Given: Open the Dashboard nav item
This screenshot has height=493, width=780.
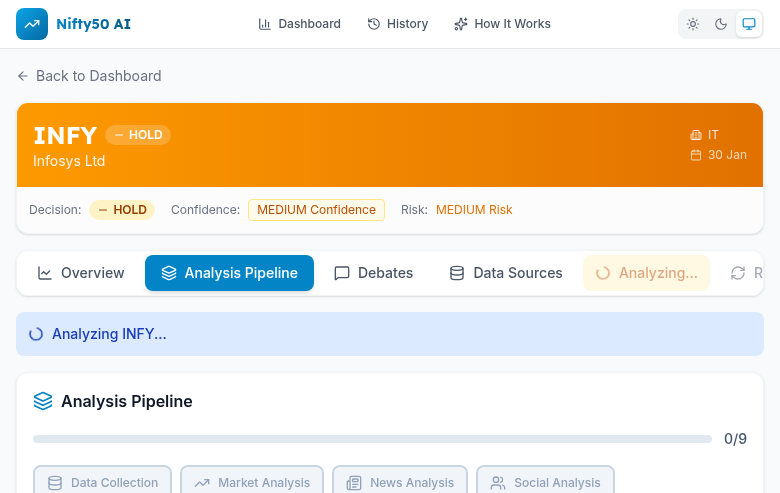Looking at the screenshot, I should [299, 24].
